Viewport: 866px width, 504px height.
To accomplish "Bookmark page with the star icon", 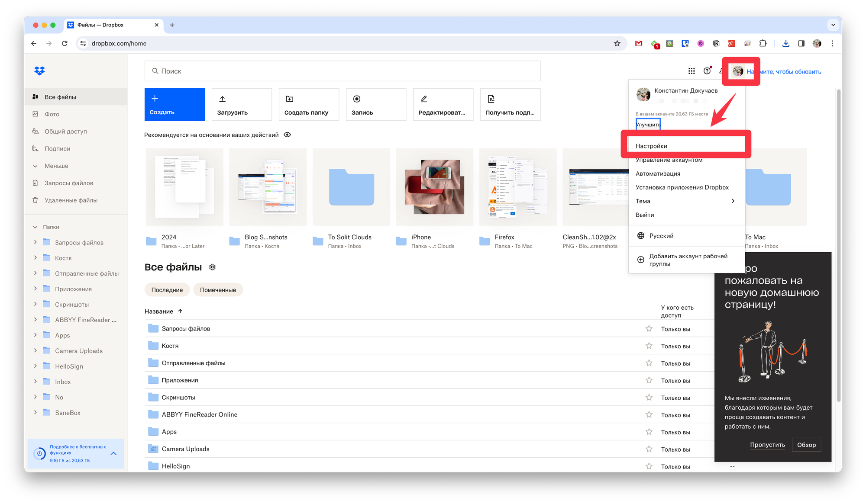I will click(x=617, y=43).
